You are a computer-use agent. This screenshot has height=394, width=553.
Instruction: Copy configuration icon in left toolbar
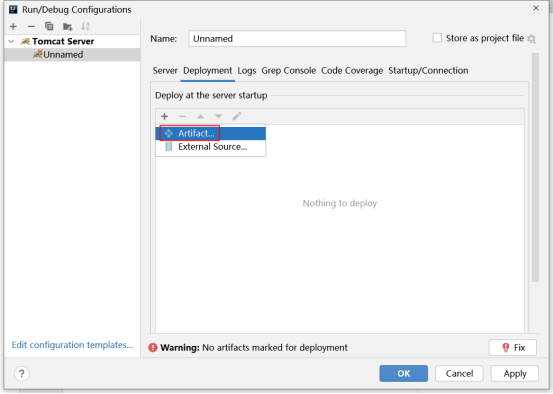(49, 26)
